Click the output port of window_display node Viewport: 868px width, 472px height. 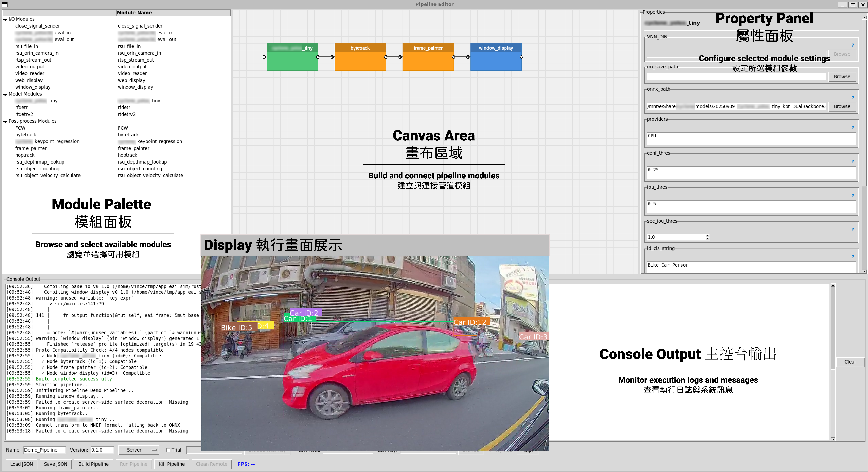522,57
